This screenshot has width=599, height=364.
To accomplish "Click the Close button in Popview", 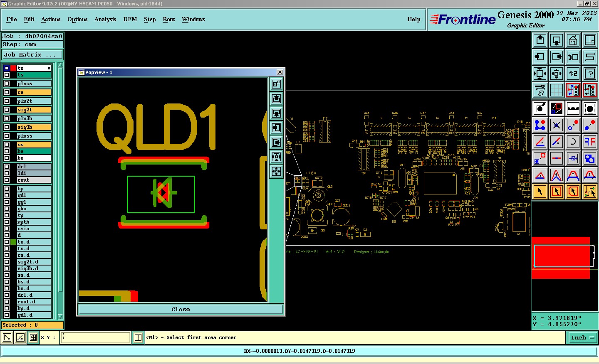I will [181, 309].
